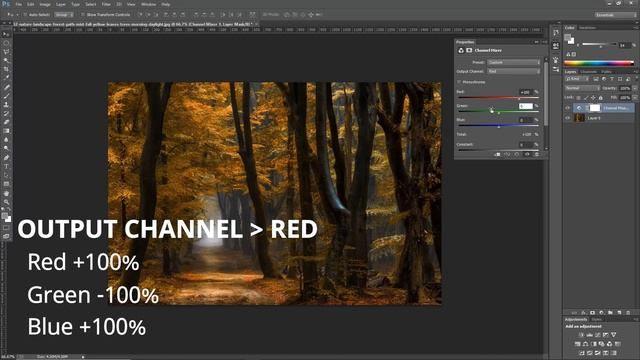Switch to the Swatches tab
Viewport: 640px width, 360px height.
click(x=587, y=28)
